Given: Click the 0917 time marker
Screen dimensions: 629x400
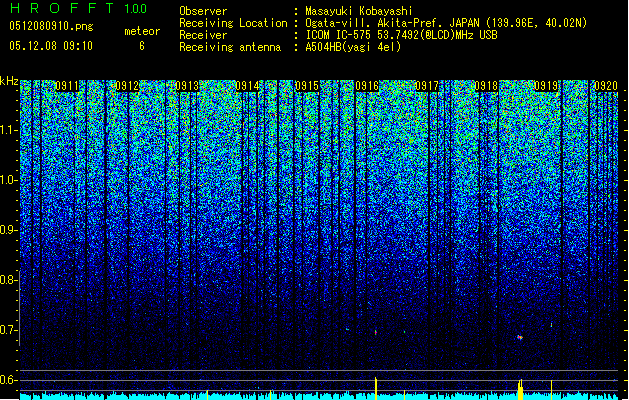Looking at the screenshot, I should tap(427, 86).
